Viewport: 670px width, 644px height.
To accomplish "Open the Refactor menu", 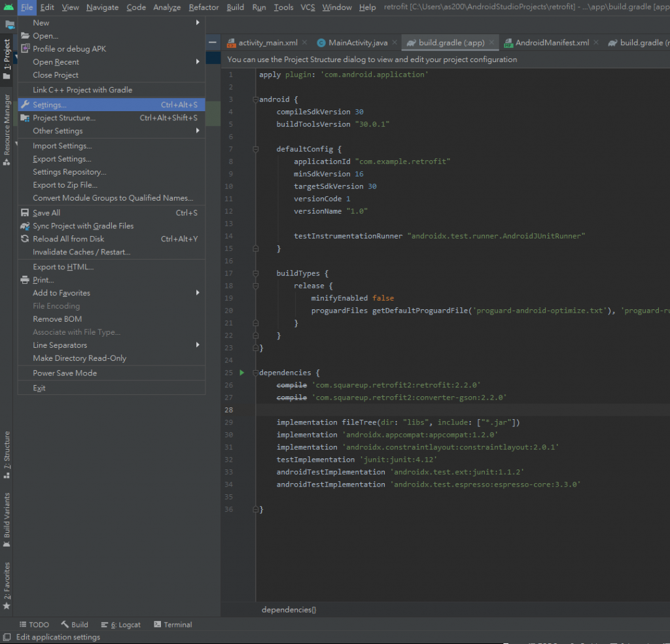I will tap(203, 7).
